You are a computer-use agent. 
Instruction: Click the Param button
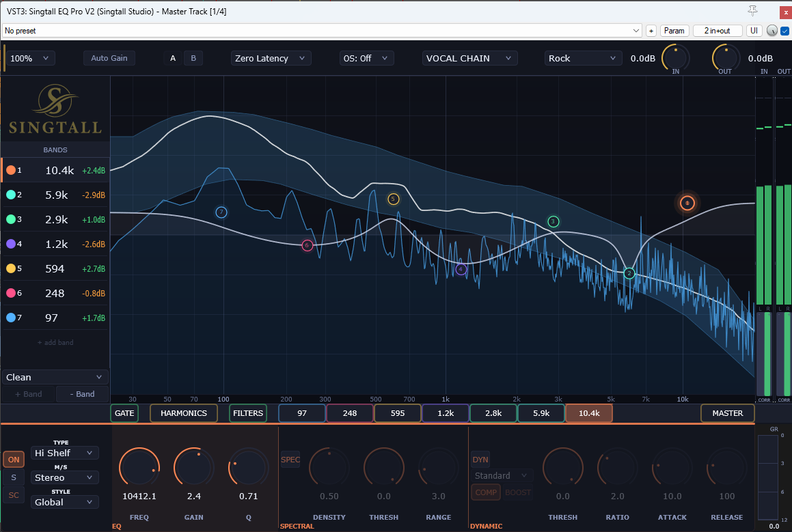tap(674, 31)
